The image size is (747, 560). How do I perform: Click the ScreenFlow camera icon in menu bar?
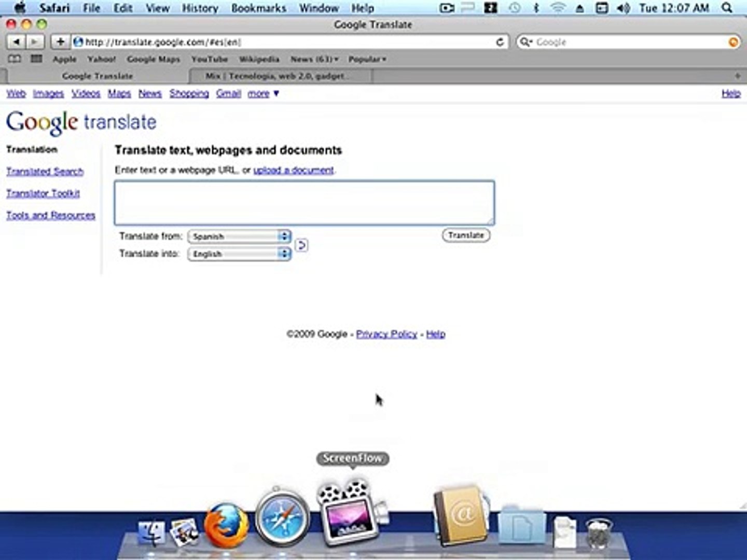(447, 8)
